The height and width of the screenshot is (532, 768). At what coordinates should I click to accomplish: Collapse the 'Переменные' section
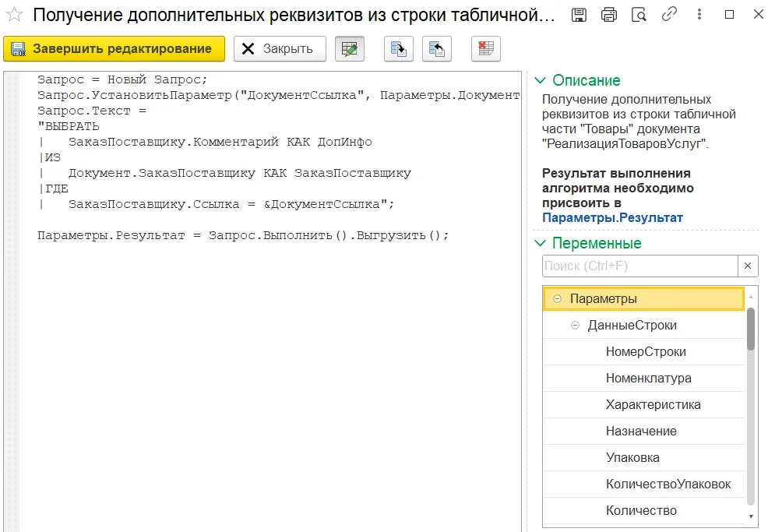click(x=541, y=243)
